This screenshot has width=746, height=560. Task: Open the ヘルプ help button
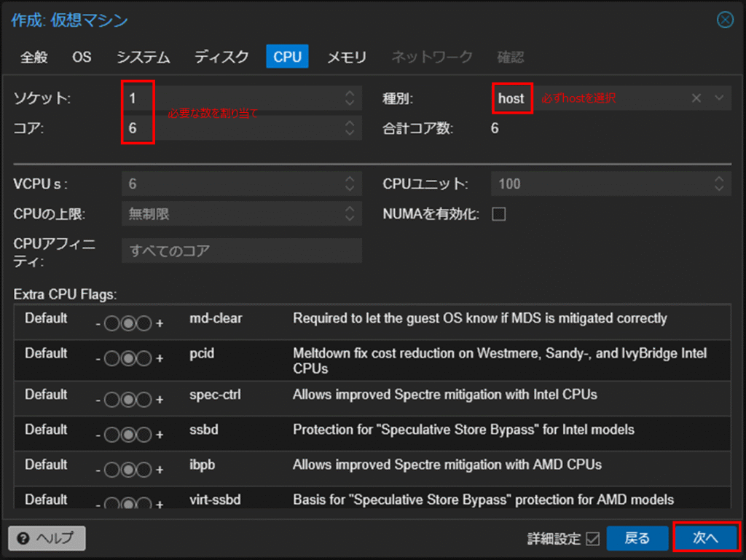(47, 538)
